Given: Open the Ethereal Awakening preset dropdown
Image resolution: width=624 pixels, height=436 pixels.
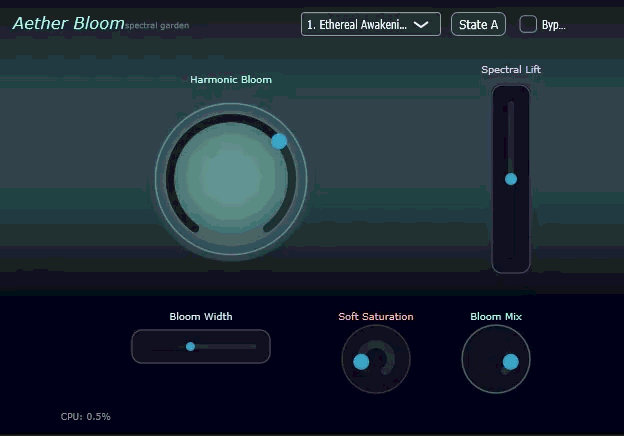Looking at the screenshot, I should pyautogui.click(x=370, y=24).
